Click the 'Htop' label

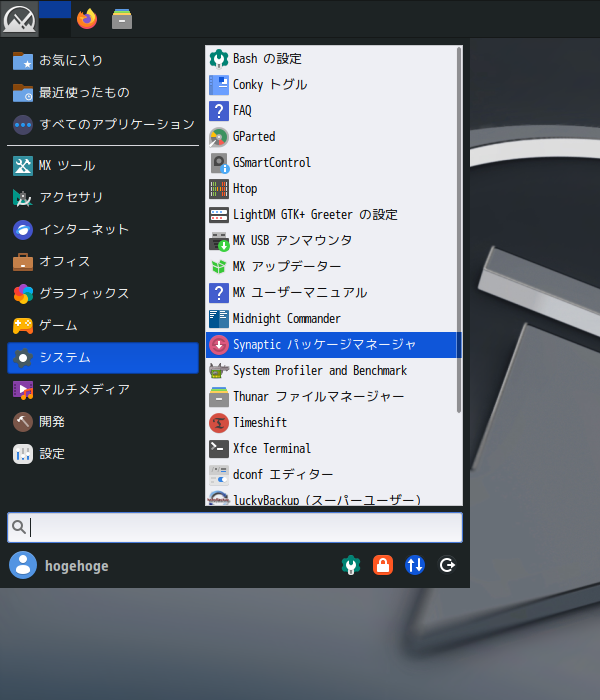pyautogui.click(x=245, y=188)
